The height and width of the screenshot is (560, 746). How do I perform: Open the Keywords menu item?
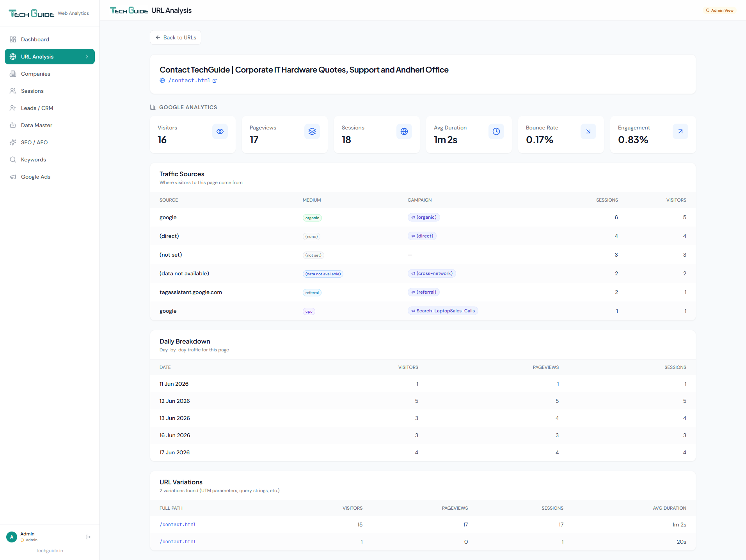coord(50,159)
